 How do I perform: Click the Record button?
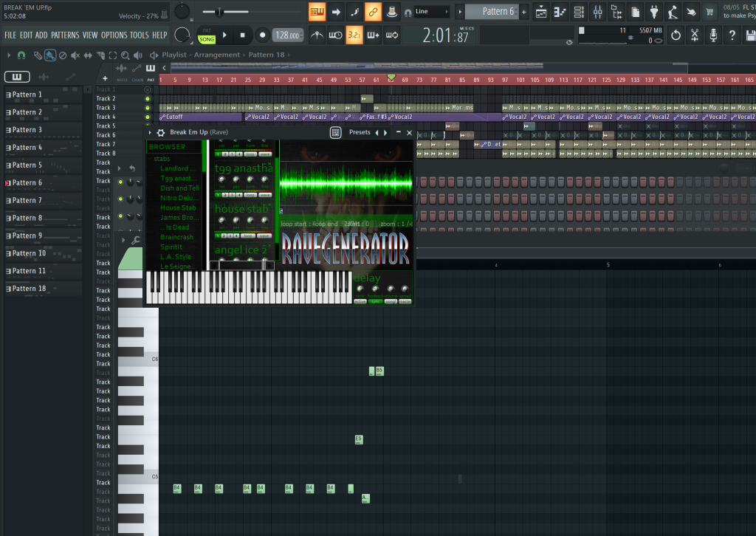point(262,35)
